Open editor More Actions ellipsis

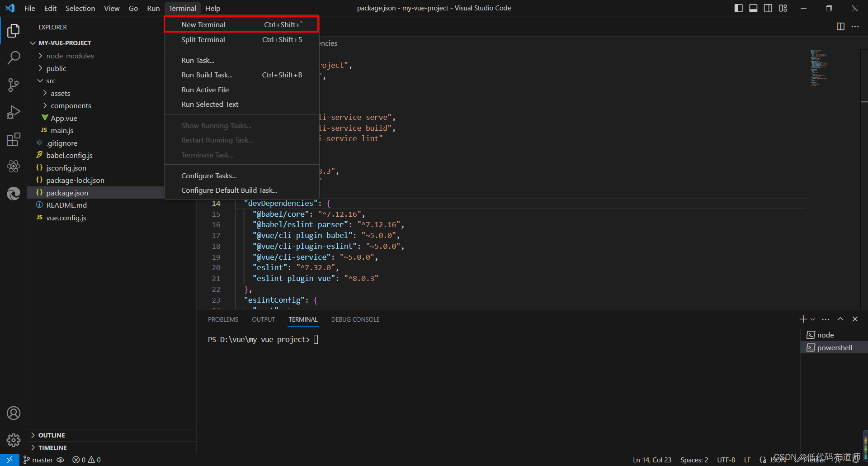tap(855, 27)
